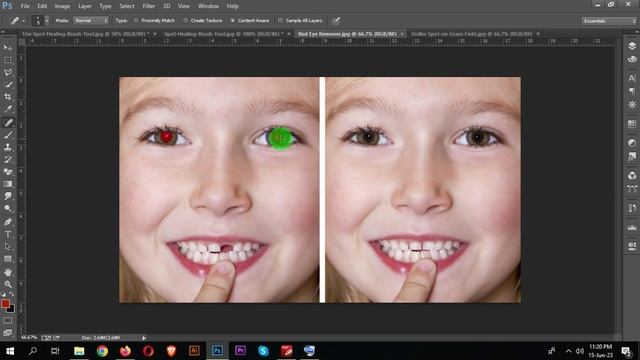Screen dimensions: 640x360
Task: Open the Window menu
Action: (x=208, y=6)
